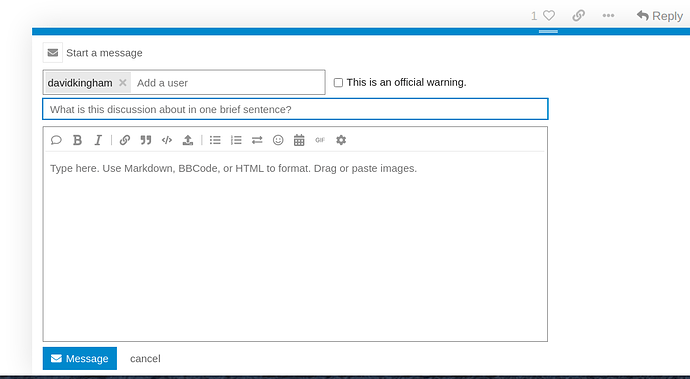This screenshot has width=690, height=379.
Task: Cancel the message draft
Action: coord(145,359)
